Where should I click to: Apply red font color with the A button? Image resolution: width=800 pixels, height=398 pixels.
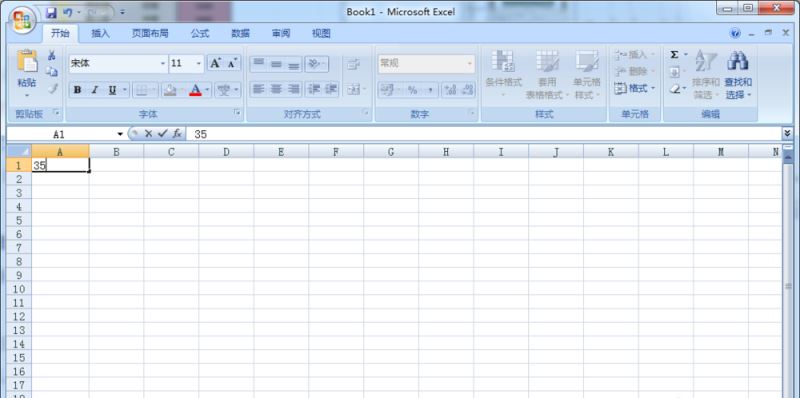[195, 90]
